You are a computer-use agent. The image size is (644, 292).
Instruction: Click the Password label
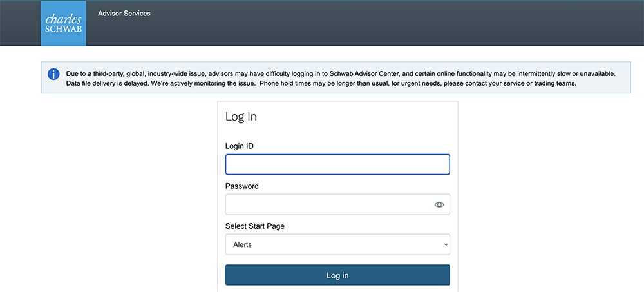tap(242, 186)
